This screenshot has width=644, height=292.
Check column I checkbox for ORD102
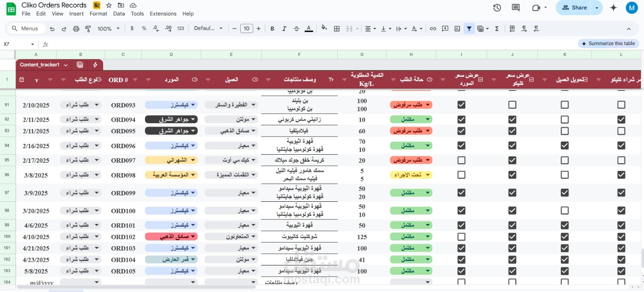coord(461,237)
